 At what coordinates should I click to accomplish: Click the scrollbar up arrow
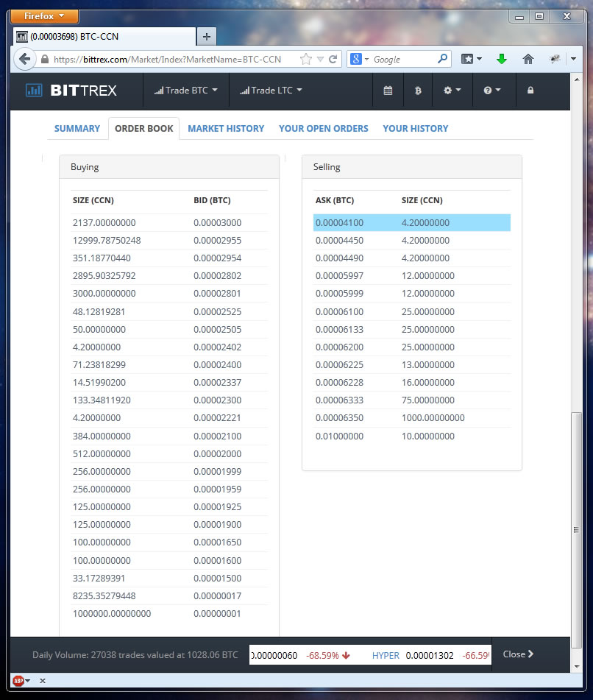(577, 79)
